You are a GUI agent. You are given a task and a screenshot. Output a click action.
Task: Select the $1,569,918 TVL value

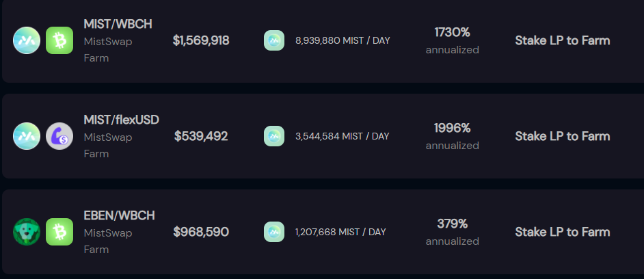(201, 40)
